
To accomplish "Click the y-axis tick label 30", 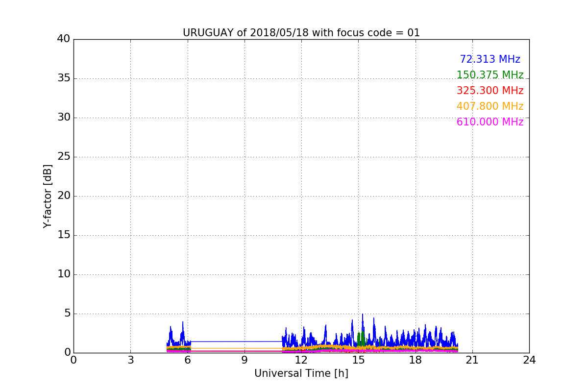I will [64, 118].
